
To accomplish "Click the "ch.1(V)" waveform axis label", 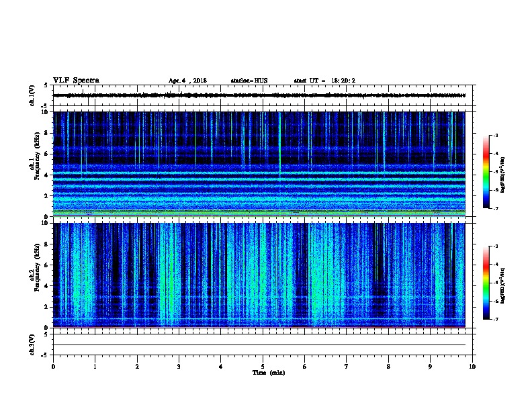I will pyautogui.click(x=32, y=95).
